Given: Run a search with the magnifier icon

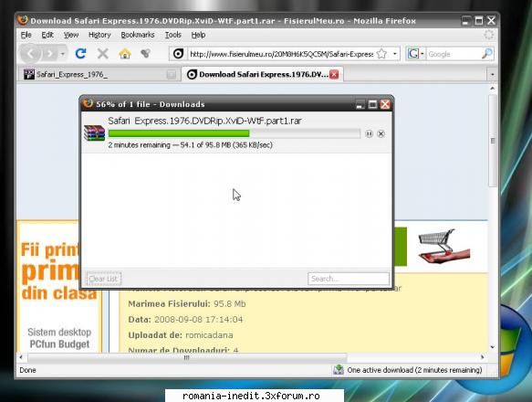Looking at the screenshot, I should pyautogui.click(x=487, y=54).
